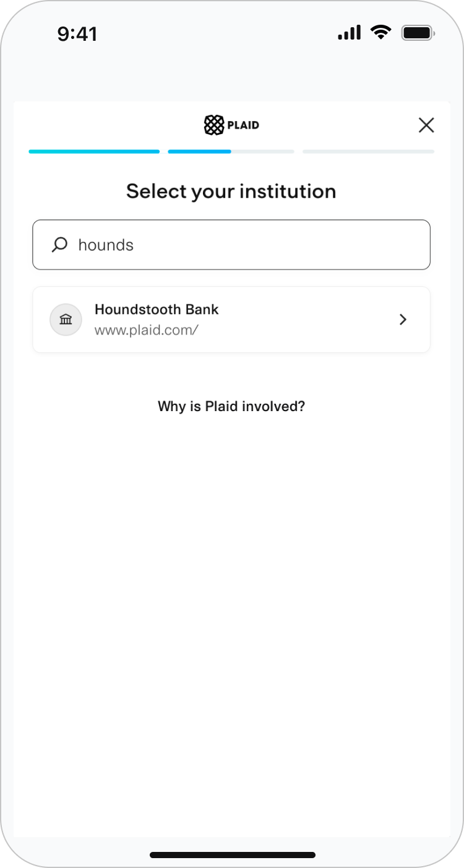Open Houndstooth Bank via right chevron
This screenshot has height=868, width=464.
[x=403, y=320]
